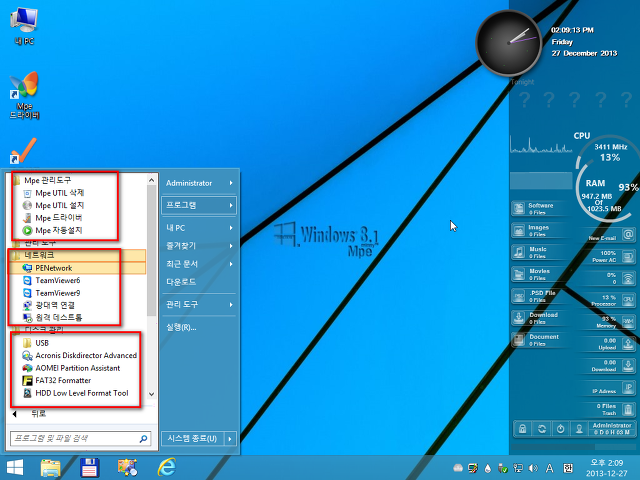Expand the 내 PC submenu
This screenshot has width=640, height=480.
coord(199,228)
